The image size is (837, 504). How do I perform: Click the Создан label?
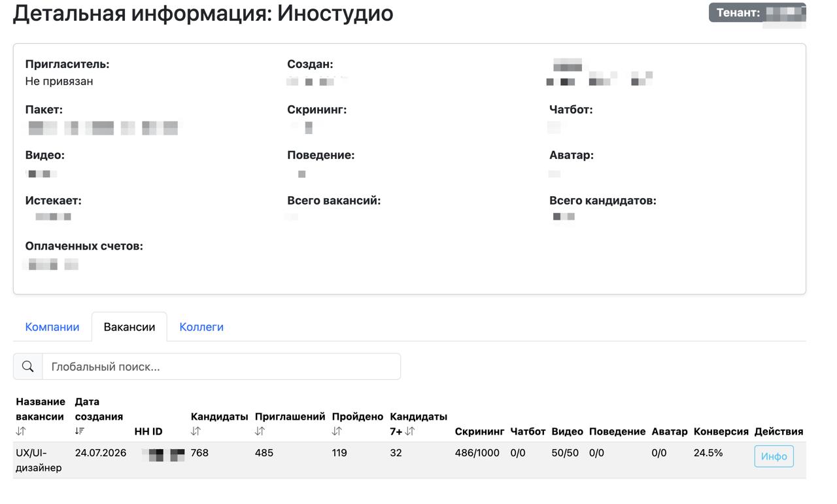pos(310,64)
